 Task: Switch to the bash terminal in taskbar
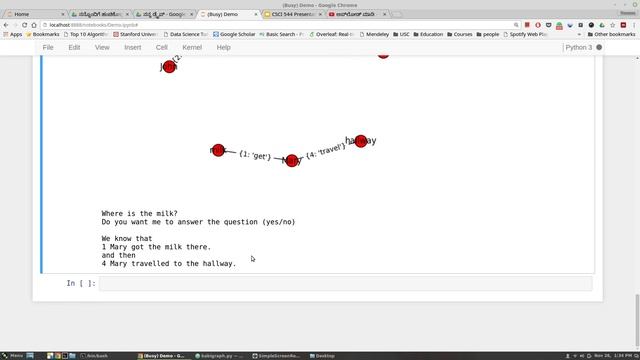pyautogui.click(x=95, y=356)
